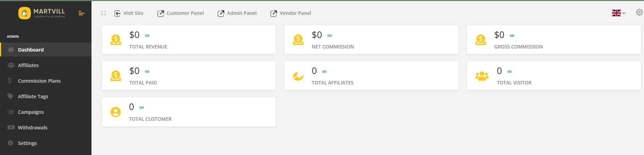The image size is (644, 155).
Task: Click the Martvill logo icon
Action: click(25, 13)
